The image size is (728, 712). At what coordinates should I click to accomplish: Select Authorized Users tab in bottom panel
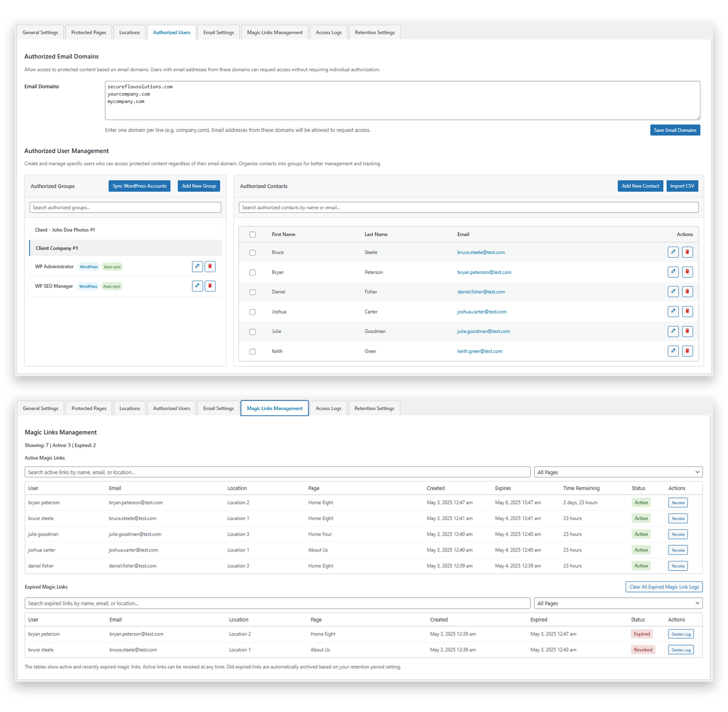tap(171, 408)
